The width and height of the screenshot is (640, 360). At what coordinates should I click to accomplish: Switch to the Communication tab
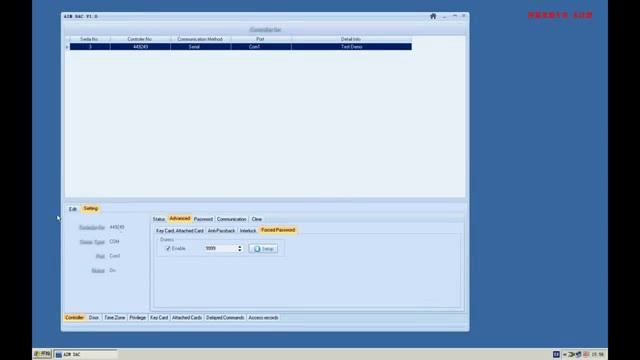click(231, 219)
